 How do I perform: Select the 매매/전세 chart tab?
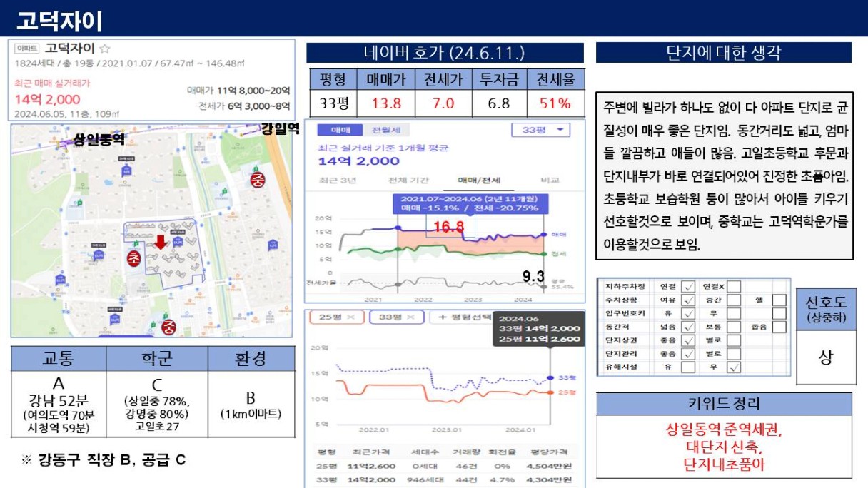tap(478, 180)
